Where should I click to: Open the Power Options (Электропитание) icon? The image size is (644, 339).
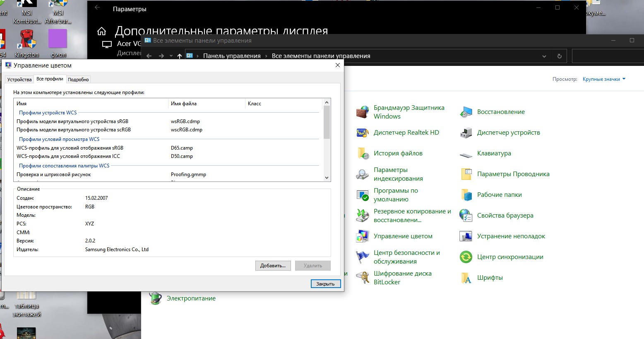(x=156, y=298)
